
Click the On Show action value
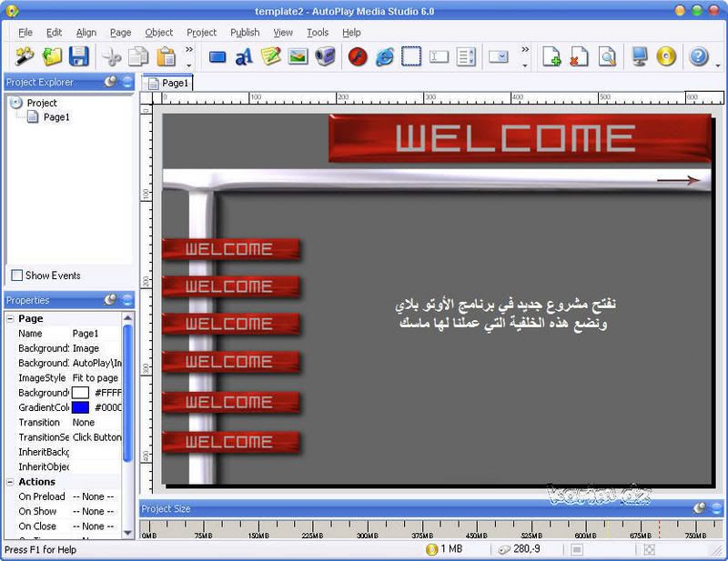pyautogui.click(x=96, y=512)
